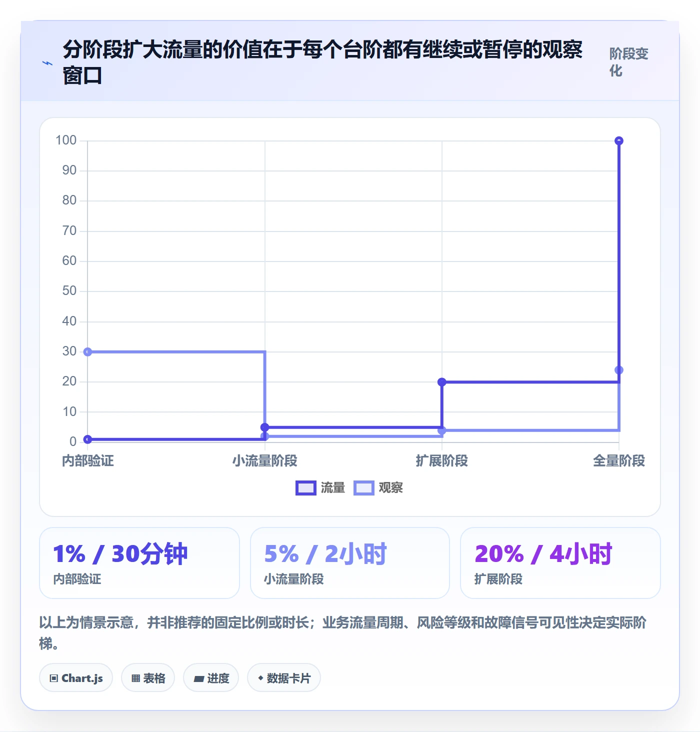Select the 数据卡片 tag chip
This screenshot has height=732, width=700.
coord(284,678)
